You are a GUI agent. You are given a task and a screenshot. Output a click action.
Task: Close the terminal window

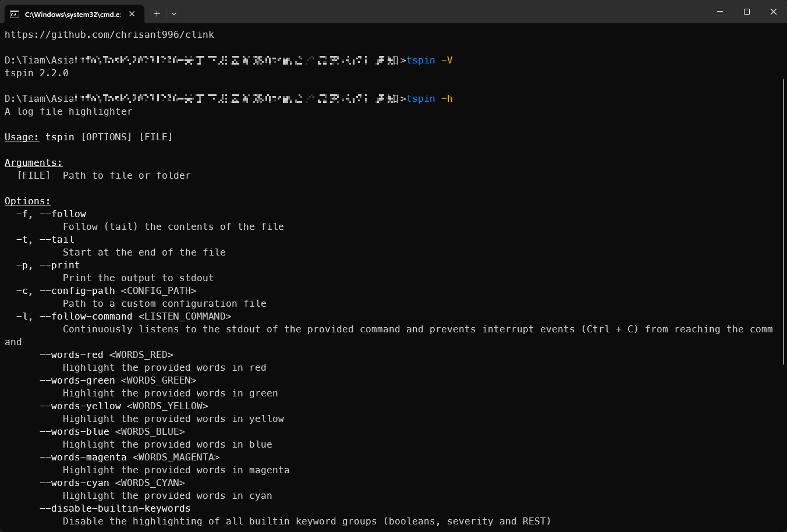coord(774,12)
